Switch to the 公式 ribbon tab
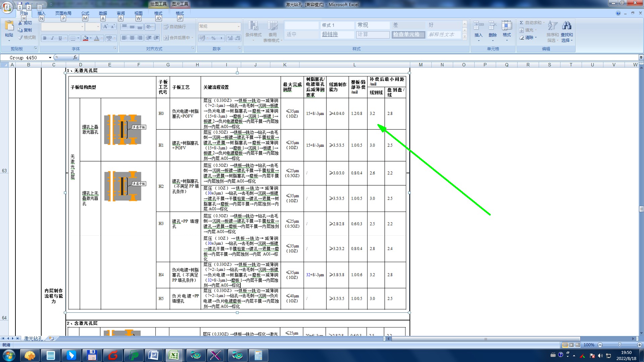 tap(85, 13)
